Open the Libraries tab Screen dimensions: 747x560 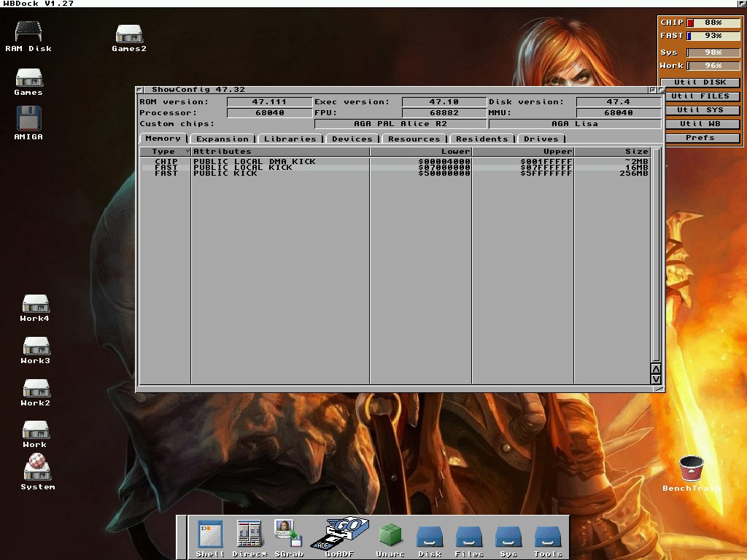[290, 139]
